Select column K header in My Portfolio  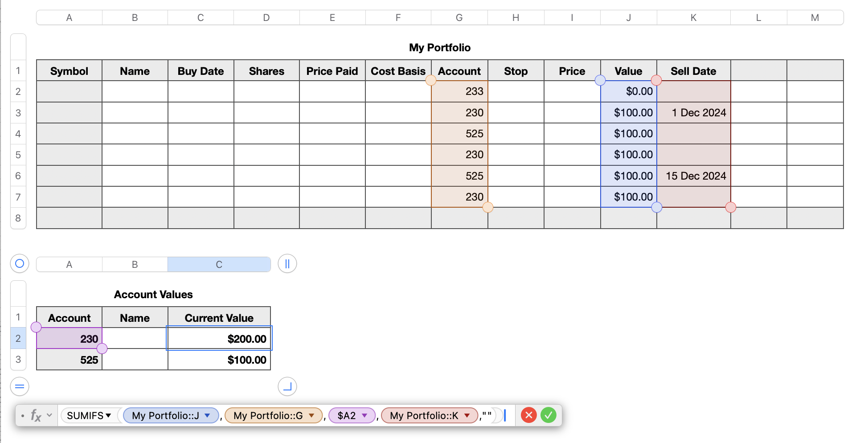point(693,18)
